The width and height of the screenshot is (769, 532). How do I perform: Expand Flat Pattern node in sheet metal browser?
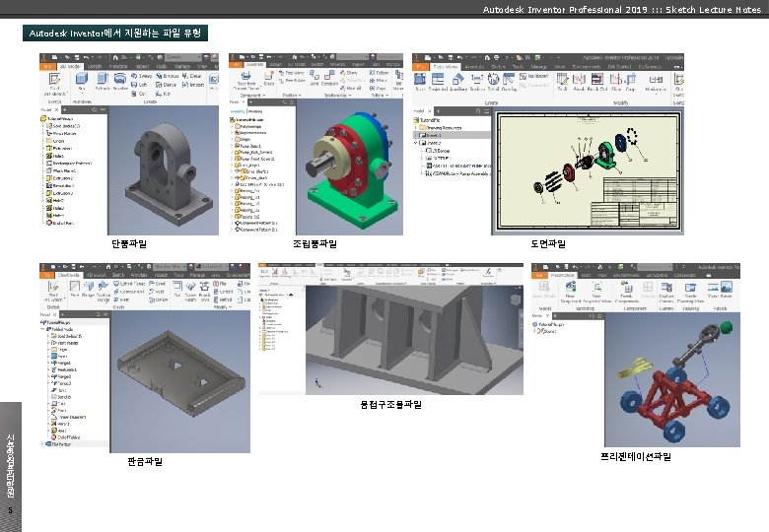[x=41, y=444]
